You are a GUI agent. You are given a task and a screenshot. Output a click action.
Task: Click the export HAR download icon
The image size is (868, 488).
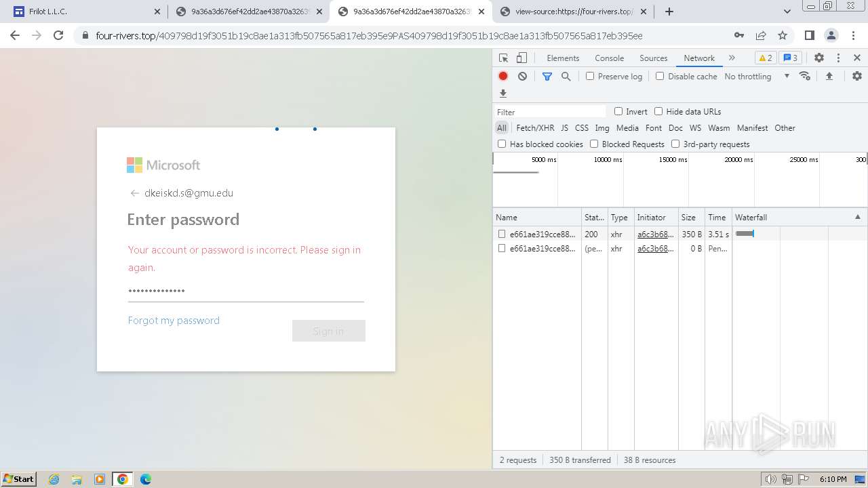[503, 94]
